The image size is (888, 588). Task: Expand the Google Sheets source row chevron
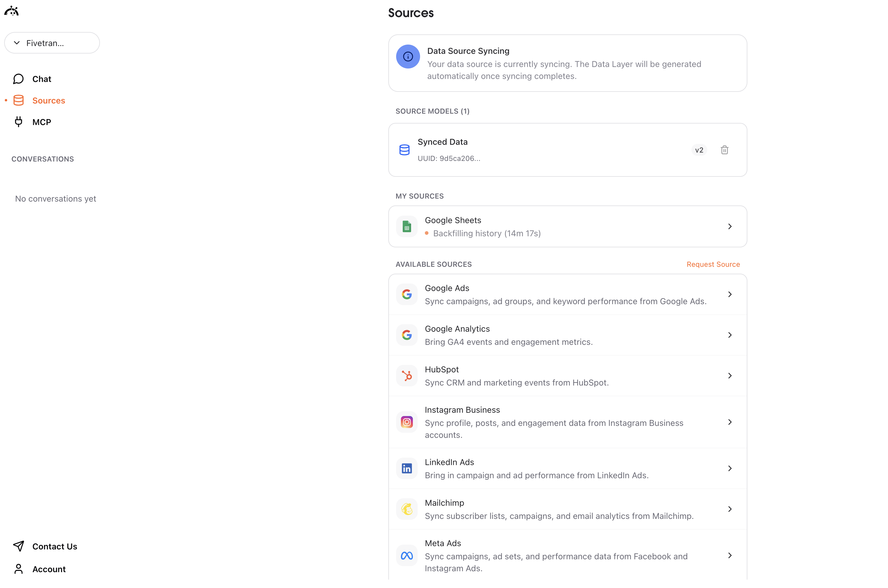730,226
